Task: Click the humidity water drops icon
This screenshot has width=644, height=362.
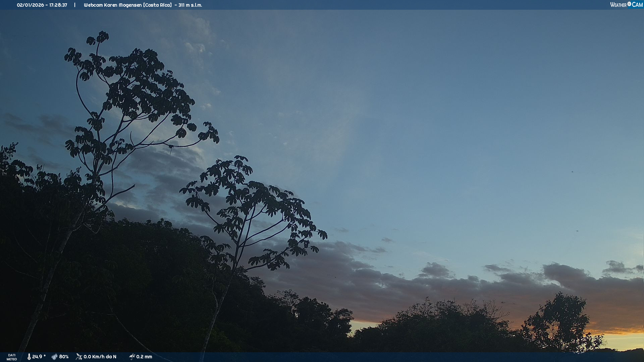Action: pos(54,357)
